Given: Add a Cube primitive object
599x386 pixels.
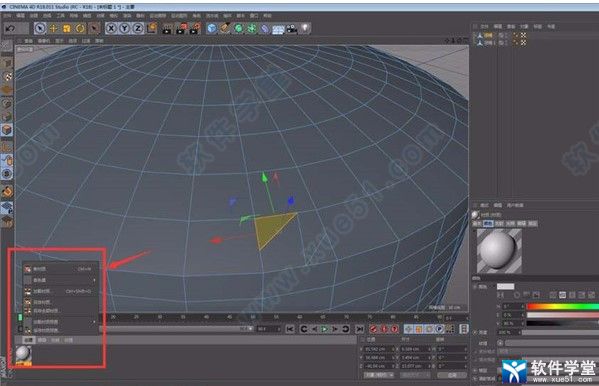Looking at the screenshot, I should pos(212,28).
